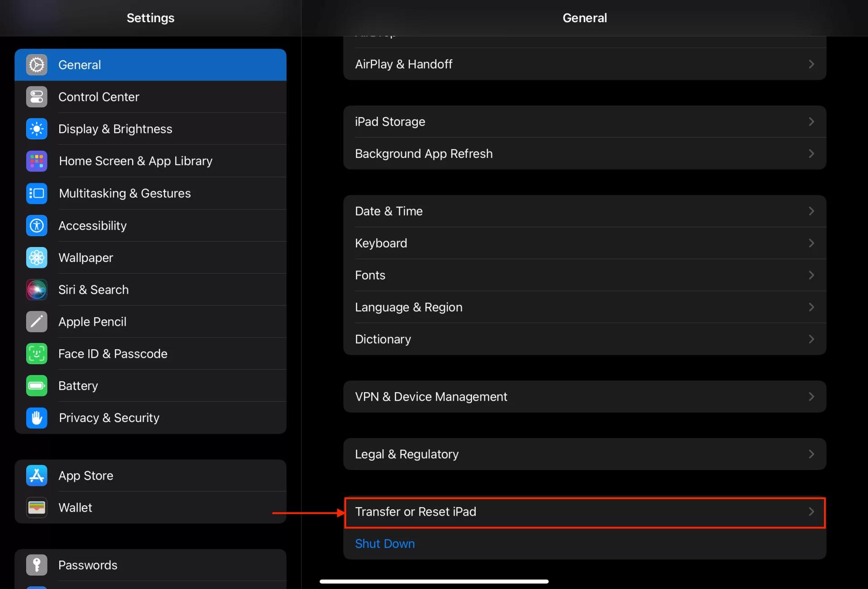Open Fonts row
The width and height of the screenshot is (868, 589).
coord(585,275)
